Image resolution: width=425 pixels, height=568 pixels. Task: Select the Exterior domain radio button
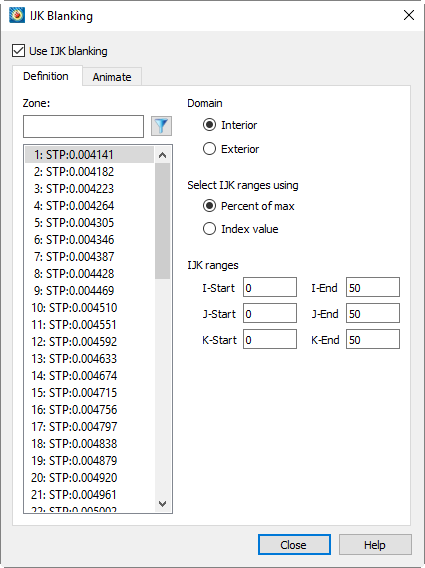pos(209,149)
